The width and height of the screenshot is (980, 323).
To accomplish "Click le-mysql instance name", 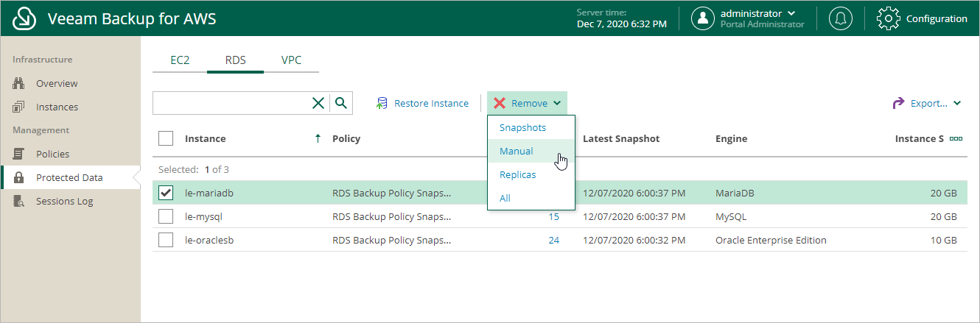I will coord(203,217).
